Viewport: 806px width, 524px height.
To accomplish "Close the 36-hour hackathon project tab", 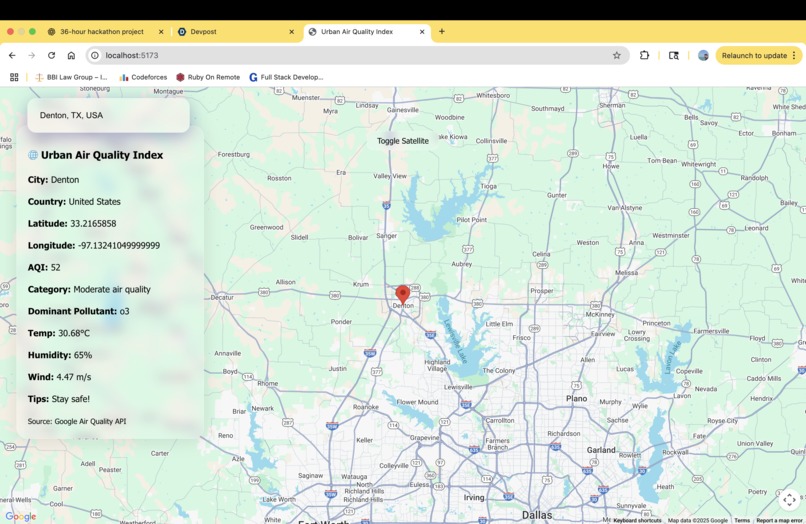I will coord(161,32).
